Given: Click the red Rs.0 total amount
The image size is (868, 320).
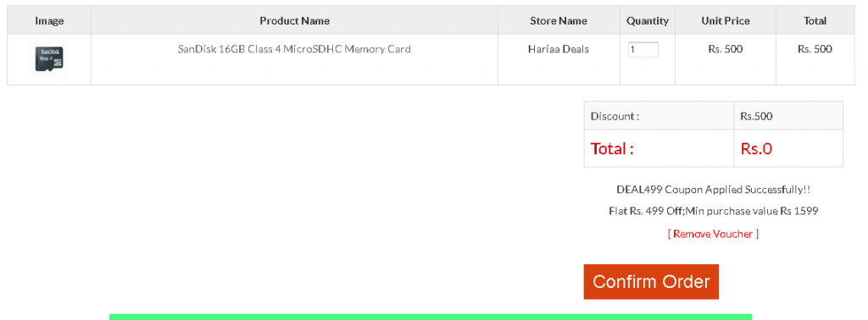Looking at the screenshot, I should pos(756,149).
